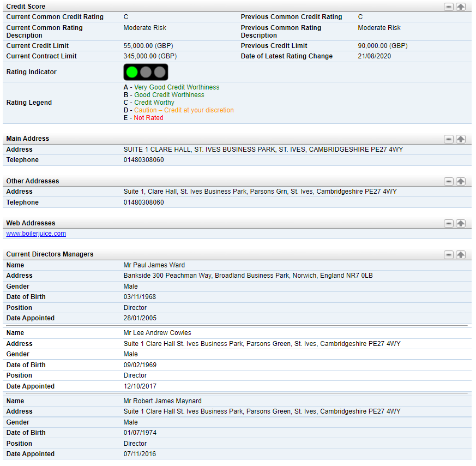Click the current Moderate Risk description

(145, 28)
